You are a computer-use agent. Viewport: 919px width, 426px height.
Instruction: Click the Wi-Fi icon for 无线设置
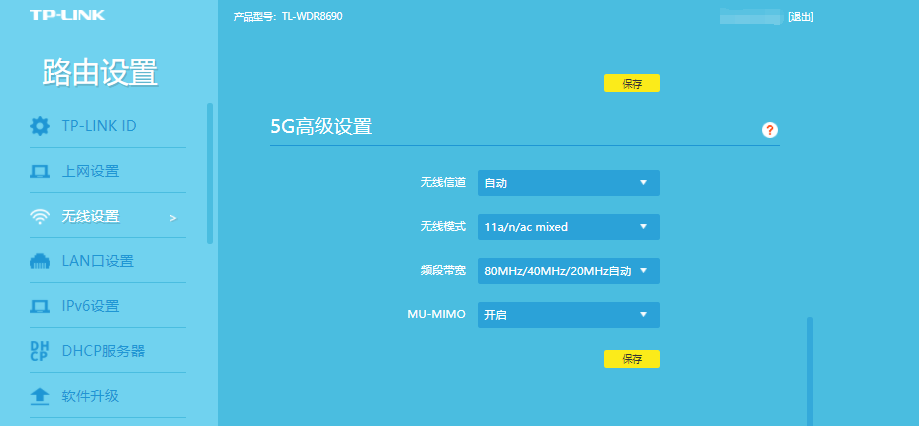[x=40, y=216]
